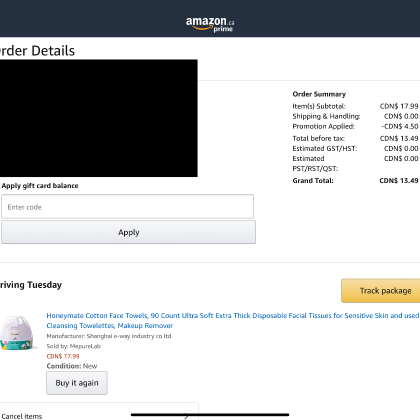Open Track package for this order
This screenshot has height=420, width=420.
(x=381, y=291)
